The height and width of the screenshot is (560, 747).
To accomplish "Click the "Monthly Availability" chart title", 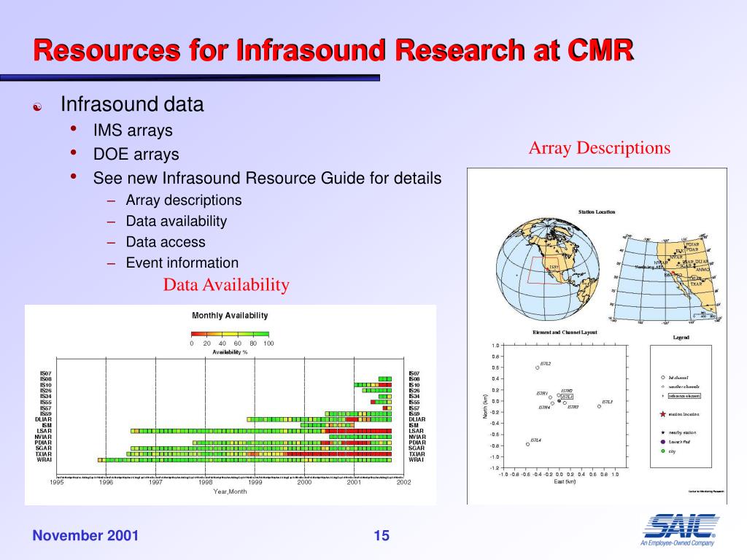I will tap(230, 315).
